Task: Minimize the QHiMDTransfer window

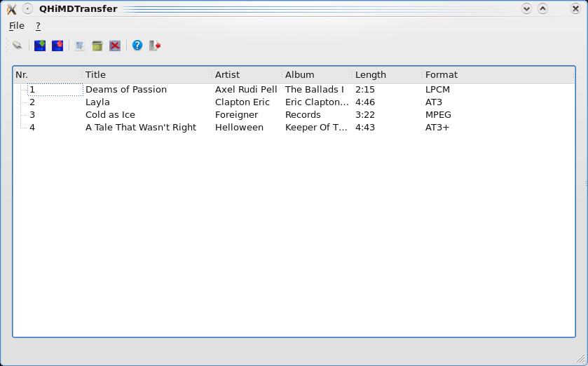Action: coord(526,8)
